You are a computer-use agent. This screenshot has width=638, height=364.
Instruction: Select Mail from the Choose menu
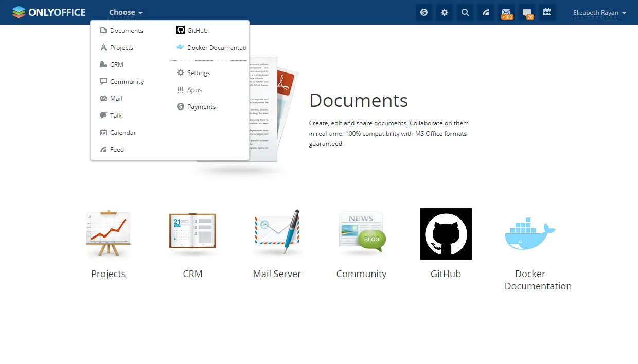point(111,99)
